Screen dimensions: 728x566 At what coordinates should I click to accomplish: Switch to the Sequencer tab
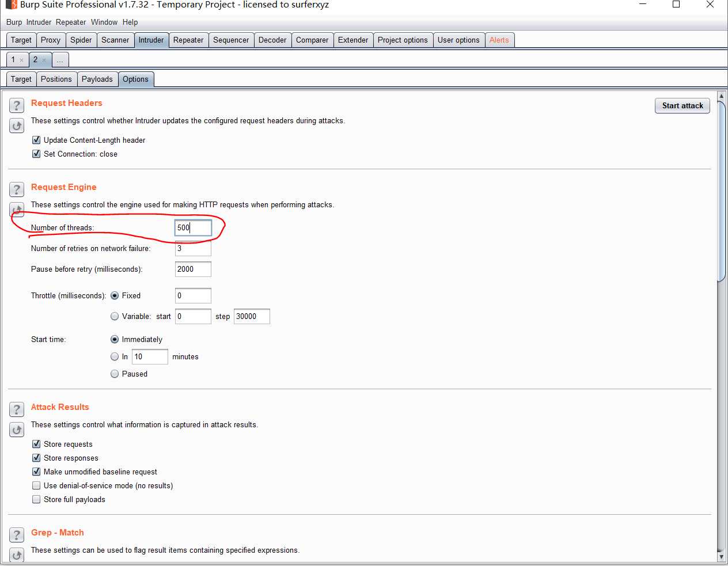coord(231,40)
